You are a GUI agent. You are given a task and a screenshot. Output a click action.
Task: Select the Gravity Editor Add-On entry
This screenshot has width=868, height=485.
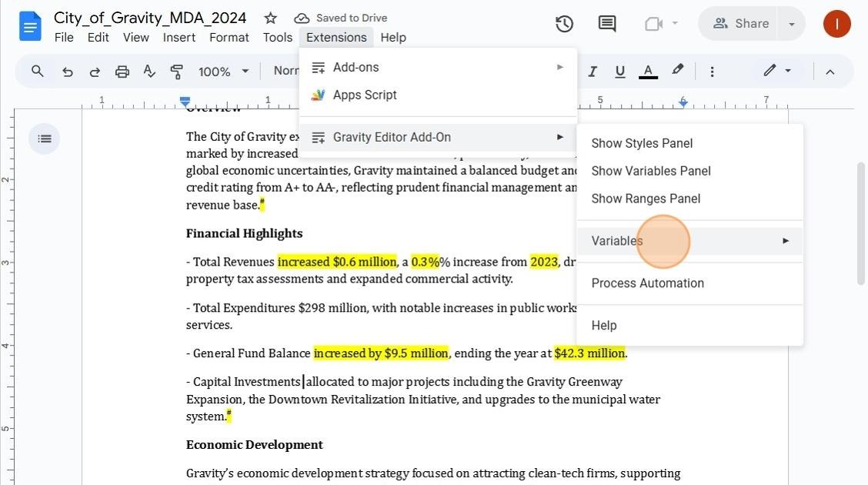click(438, 137)
